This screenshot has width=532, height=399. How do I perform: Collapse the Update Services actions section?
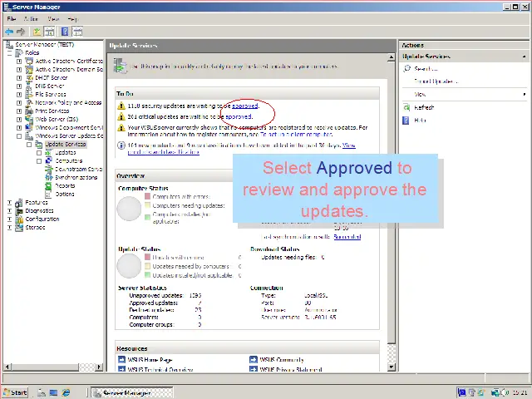pyautogui.click(x=525, y=57)
